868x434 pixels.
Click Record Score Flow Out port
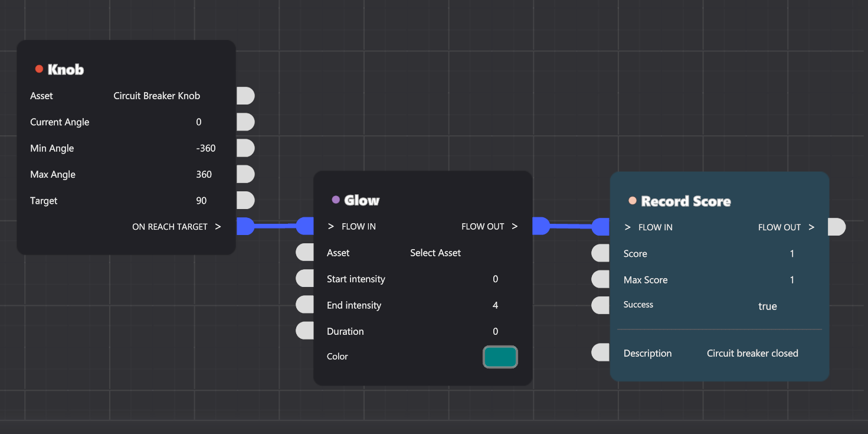point(837,227)
